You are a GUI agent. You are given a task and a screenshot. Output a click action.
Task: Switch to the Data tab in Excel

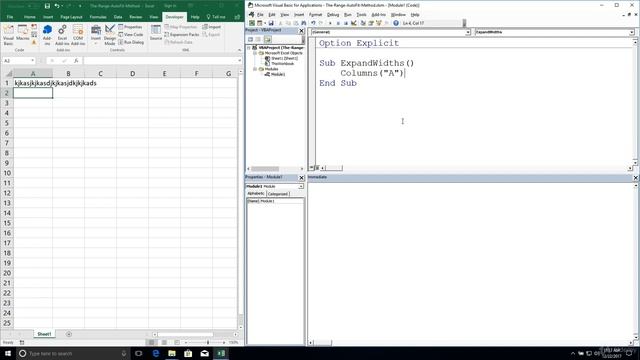click(118, 17)
